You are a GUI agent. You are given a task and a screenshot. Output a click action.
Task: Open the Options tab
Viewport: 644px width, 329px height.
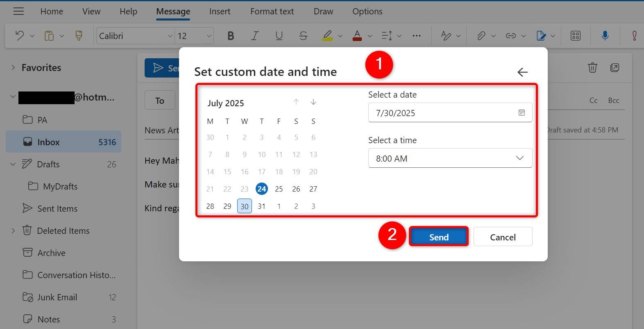click(x=367, y=11)
